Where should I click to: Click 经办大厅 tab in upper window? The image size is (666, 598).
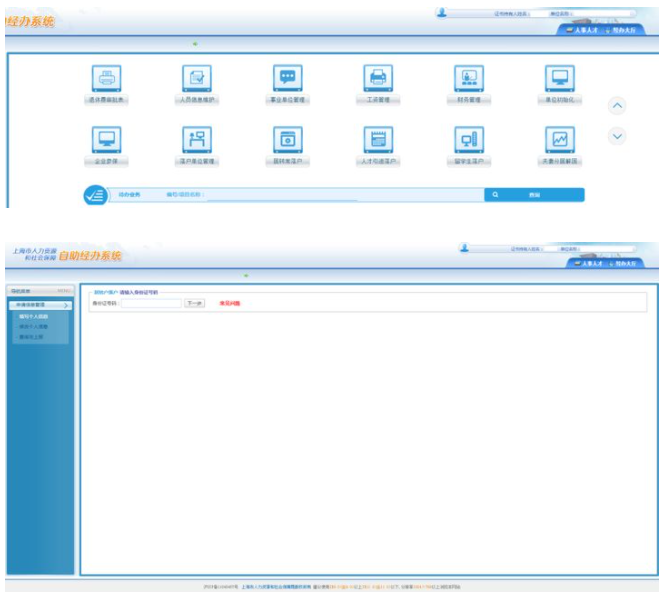click(621, 30)
